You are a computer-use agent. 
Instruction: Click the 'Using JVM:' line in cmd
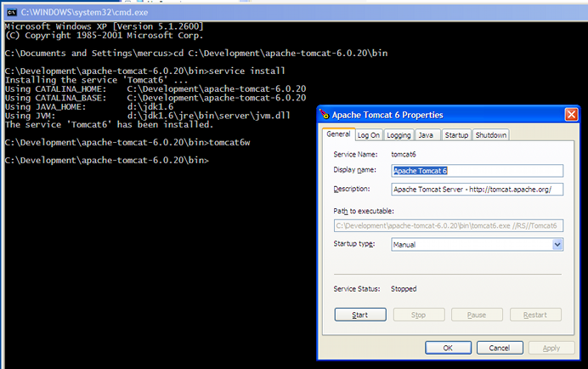click(x=147, y=116)
